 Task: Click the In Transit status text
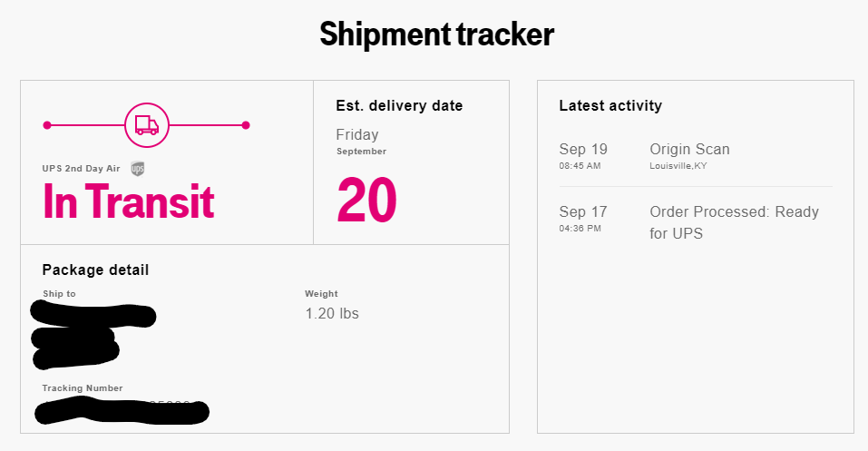[x=129, y=201]
